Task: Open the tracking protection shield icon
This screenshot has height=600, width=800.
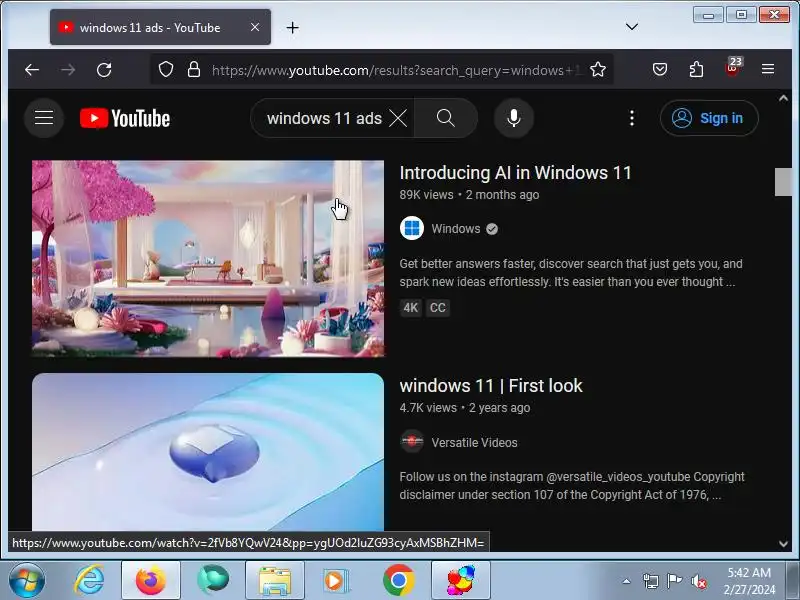Action: pos(166,69)
